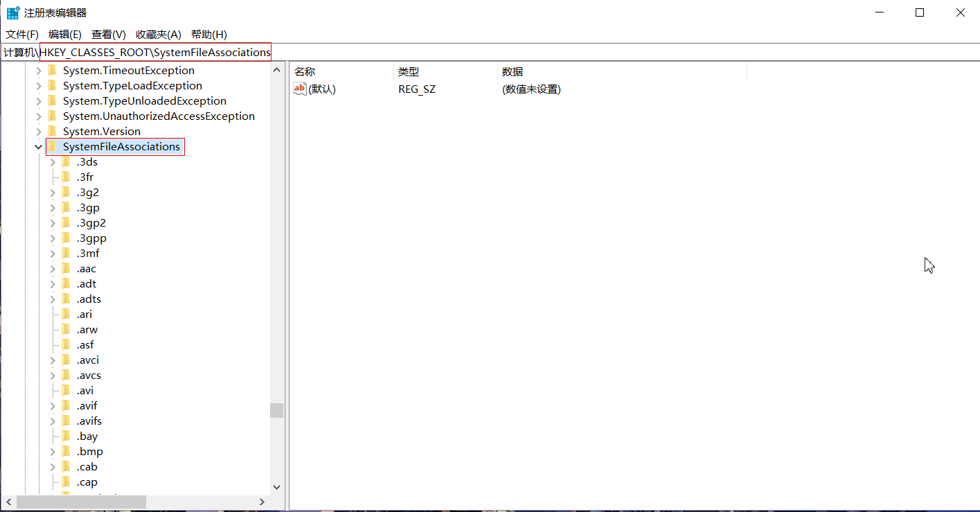Click the .aac key folder icon
Viewport: 980px width, 512px height.
(x=66, y=268)
